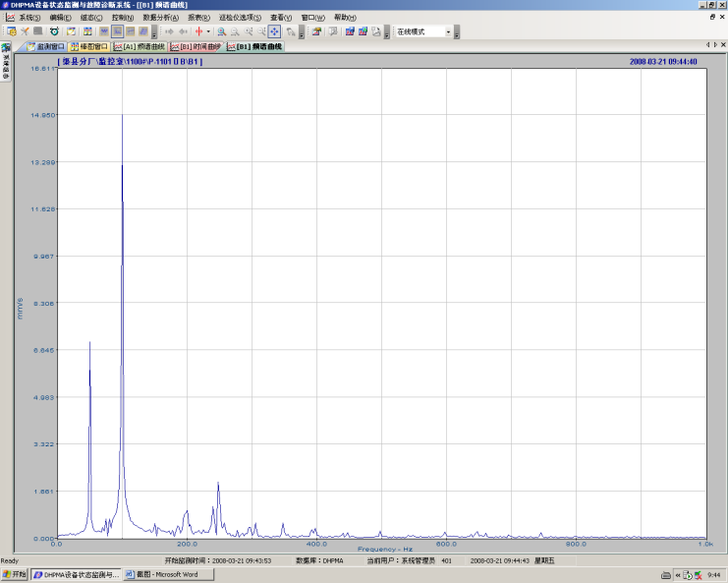The image size is (728, 583).
Task: Select the zoom in magnifier tool
Action: coord(222,31)
